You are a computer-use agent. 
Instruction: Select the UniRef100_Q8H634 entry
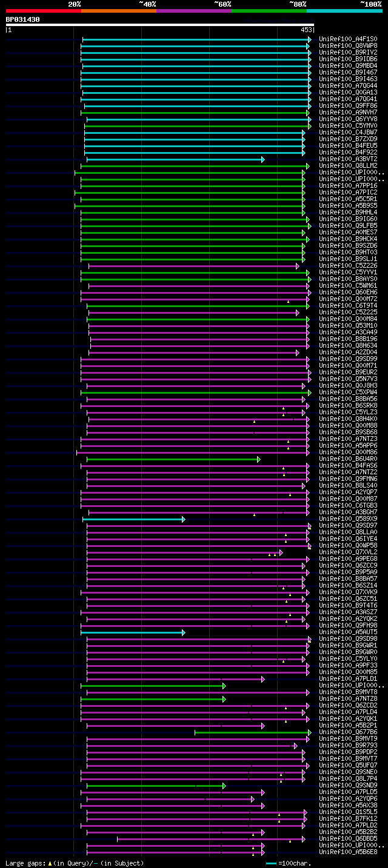(348, 345)
